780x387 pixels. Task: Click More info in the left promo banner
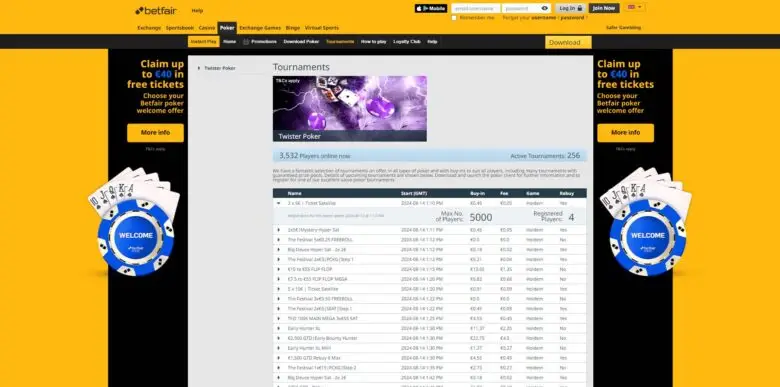tap(155, 133)
